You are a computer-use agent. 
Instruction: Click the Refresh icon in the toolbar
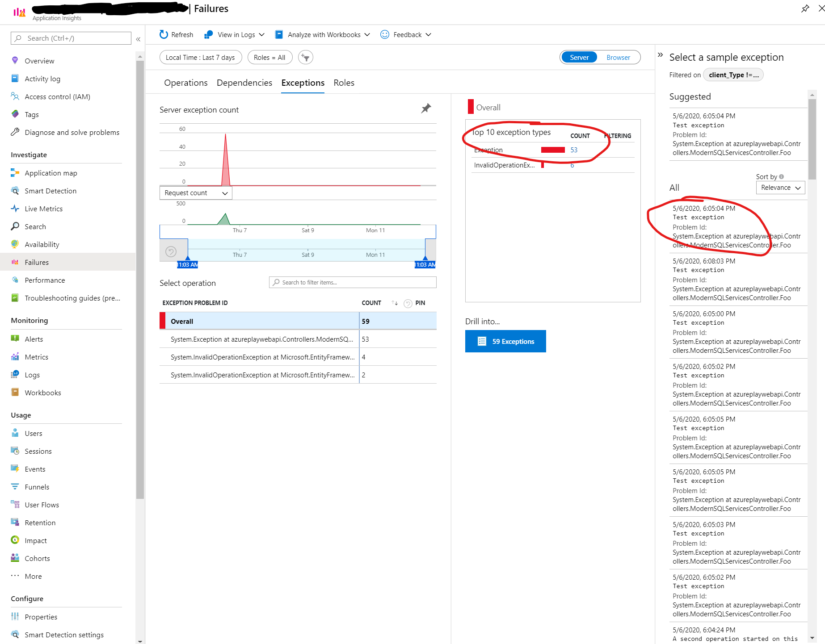click(164, 34)
